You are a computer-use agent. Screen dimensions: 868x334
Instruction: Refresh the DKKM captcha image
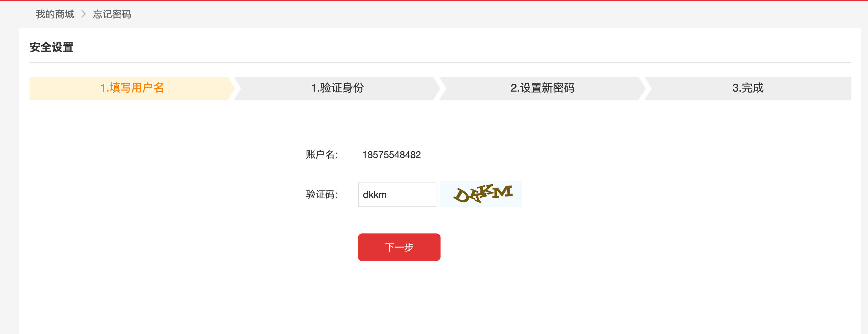(x=481, y=194)
